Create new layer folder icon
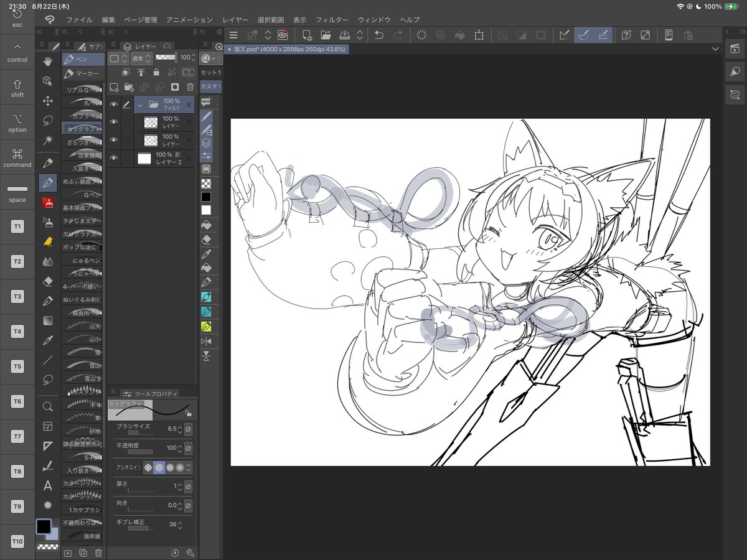Viewport: 747px width, 560px height. point(129,87)
